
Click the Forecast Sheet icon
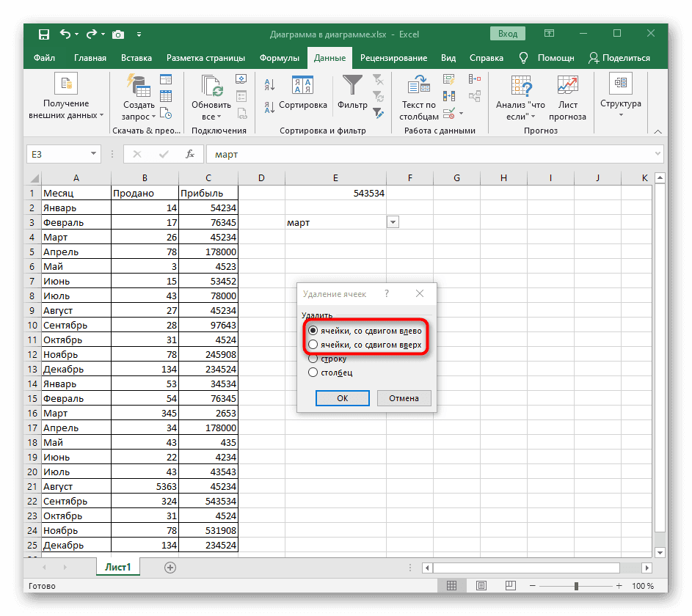coord(567,85)
